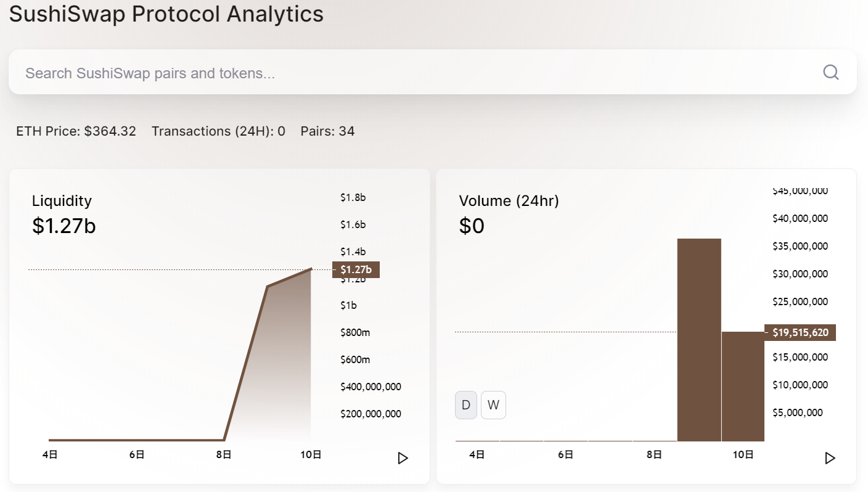Click the shorter volume bar at 10日
This screenshot has width=868, height=492.
coord(743,387)
